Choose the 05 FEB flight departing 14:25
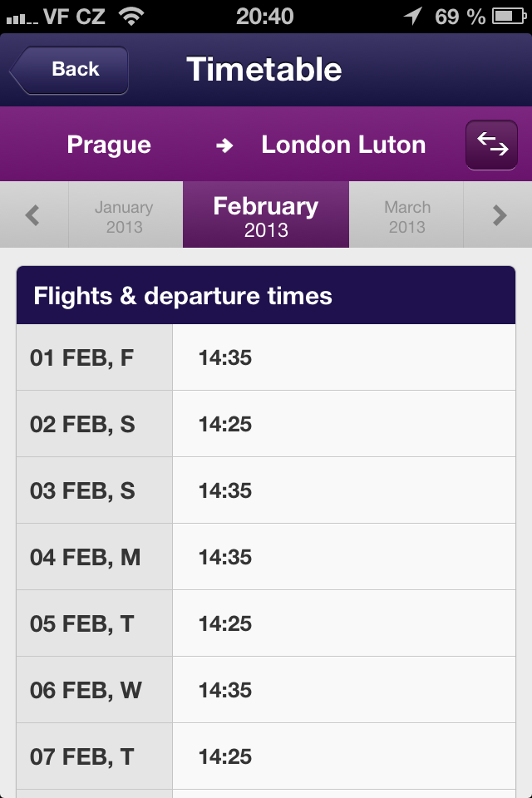 266,623
